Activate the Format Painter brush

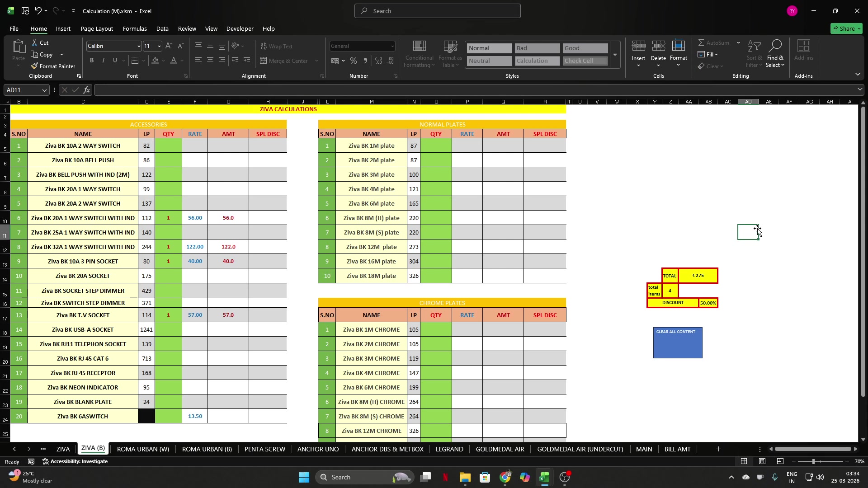[53, 66]
